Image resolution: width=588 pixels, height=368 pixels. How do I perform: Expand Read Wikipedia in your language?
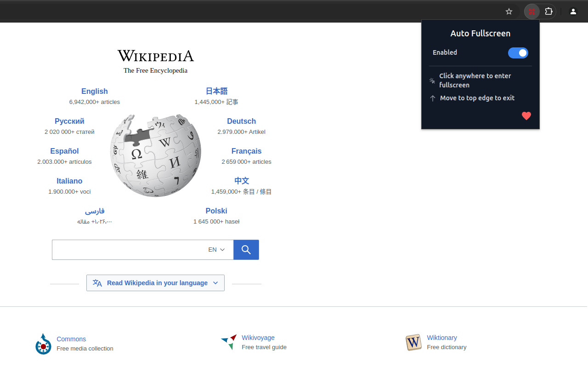155,283
